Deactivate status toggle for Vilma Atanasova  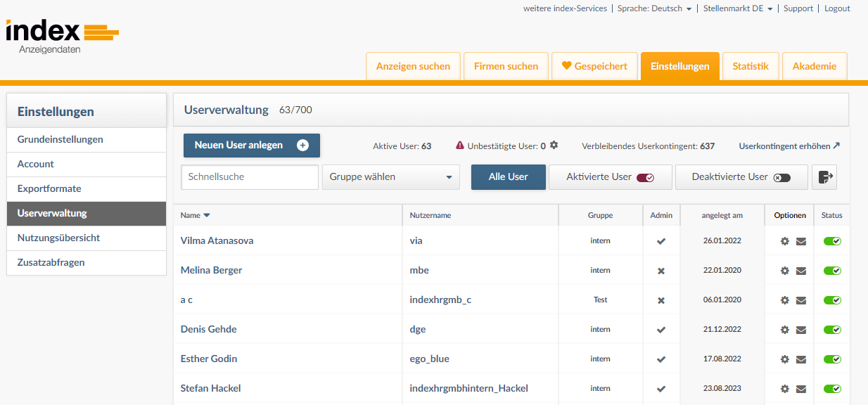click(832, 240)
